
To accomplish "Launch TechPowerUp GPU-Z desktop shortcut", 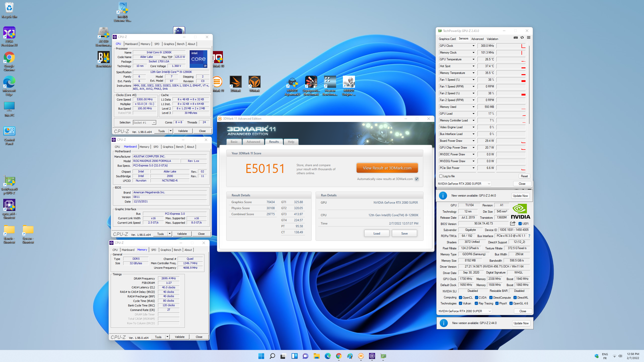I will (9, 185).
